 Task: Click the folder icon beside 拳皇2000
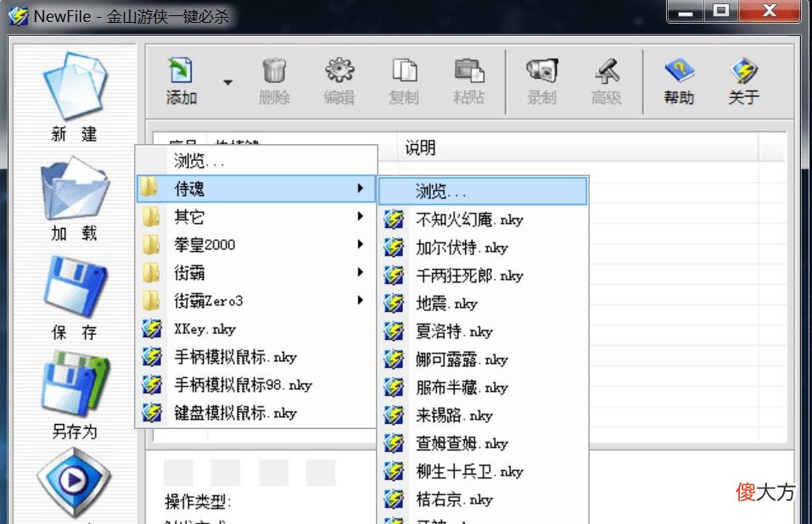pos(151,244)
